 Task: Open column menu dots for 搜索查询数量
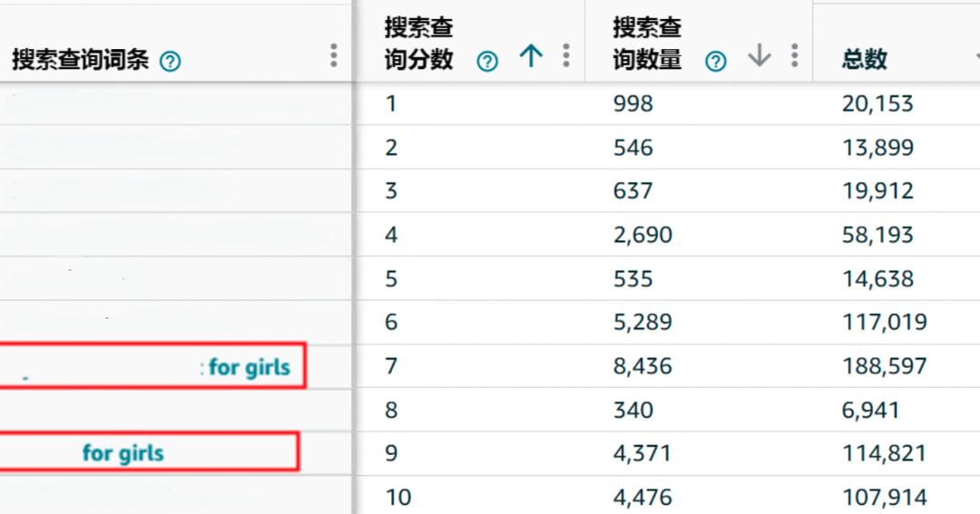[794, 55]
